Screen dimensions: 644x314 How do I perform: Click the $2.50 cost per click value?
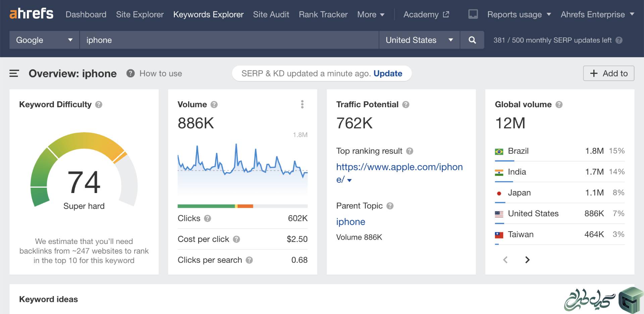[x=297, y=239]
